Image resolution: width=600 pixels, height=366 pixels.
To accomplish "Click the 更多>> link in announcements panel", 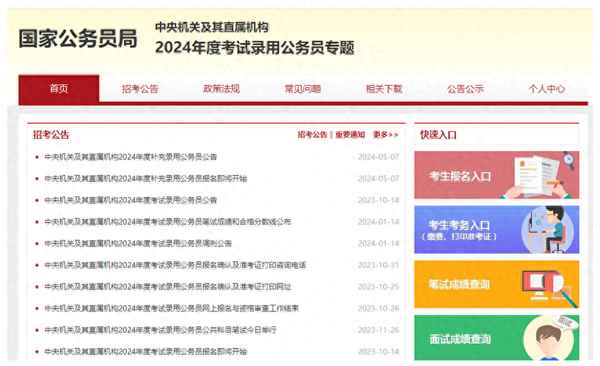I will tap(386, 135).
